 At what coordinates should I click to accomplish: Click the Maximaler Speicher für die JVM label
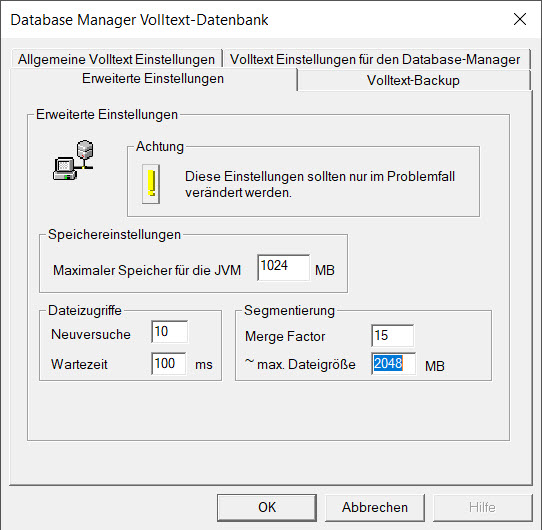pos(147,270)
